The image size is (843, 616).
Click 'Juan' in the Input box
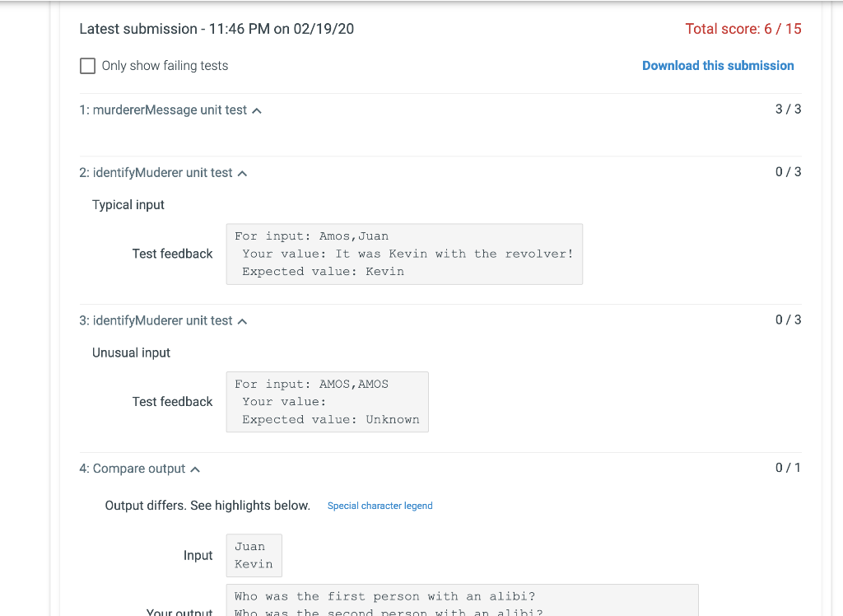coord(249,547)
